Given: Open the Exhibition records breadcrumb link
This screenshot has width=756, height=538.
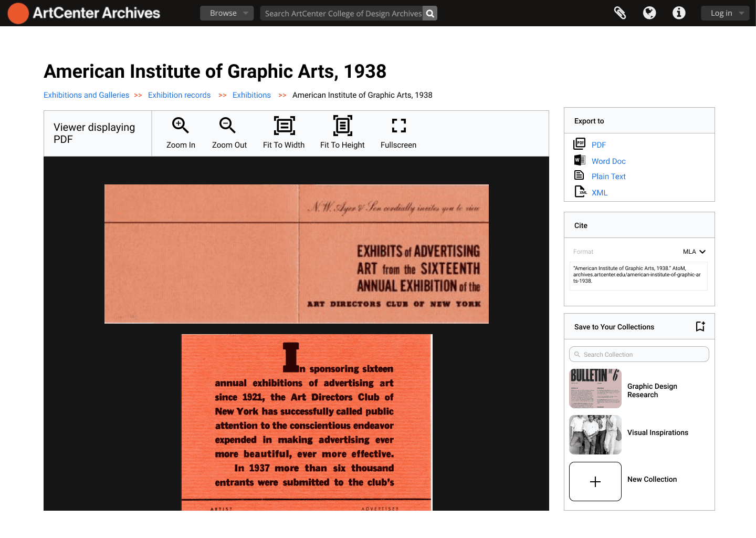Looking at the screenshot, I should [x=179, y=95].
